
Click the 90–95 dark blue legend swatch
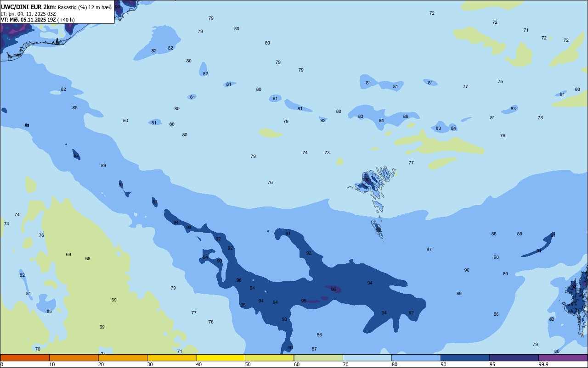[x=465, y=357]
